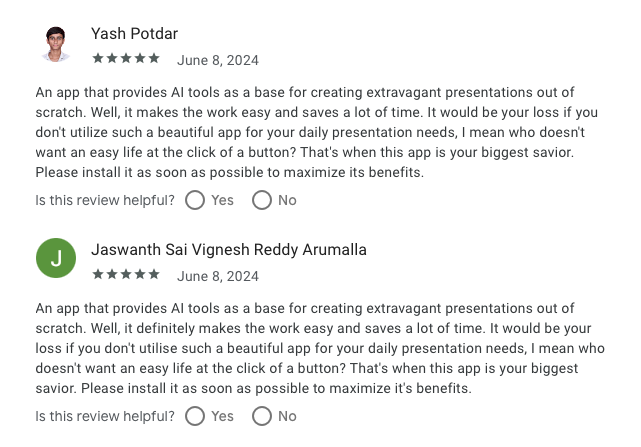This screenshot has width=641, height=447.
Task: Click 'Is this review helpful?' under Jaswanth's review
Action: point(105,416)
